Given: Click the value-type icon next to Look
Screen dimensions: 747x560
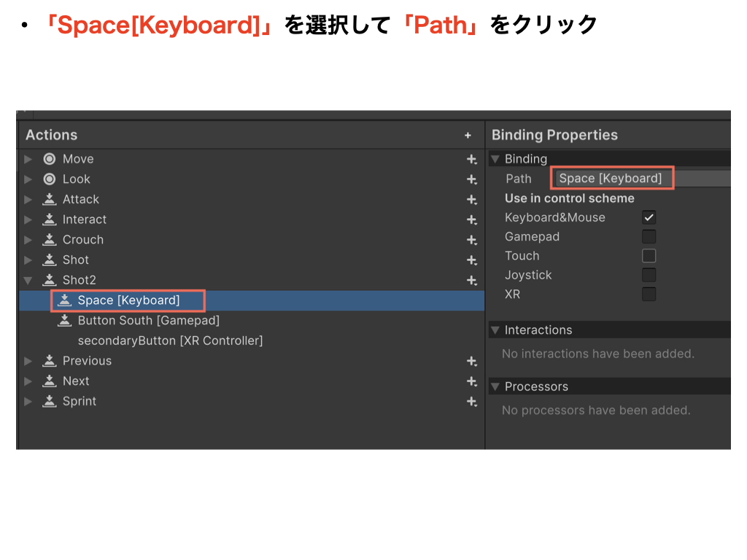Looking at the screenshot, I should [x=50, y=179].
